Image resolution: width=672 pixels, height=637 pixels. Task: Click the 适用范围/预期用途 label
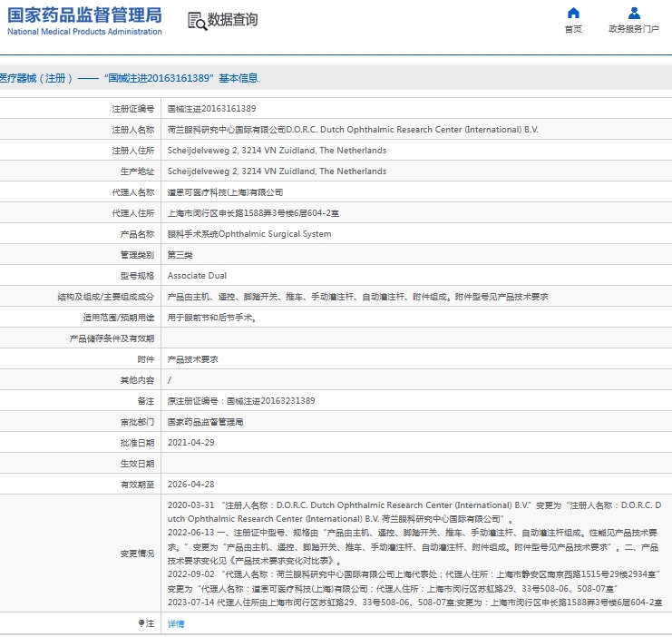(119, 318)
